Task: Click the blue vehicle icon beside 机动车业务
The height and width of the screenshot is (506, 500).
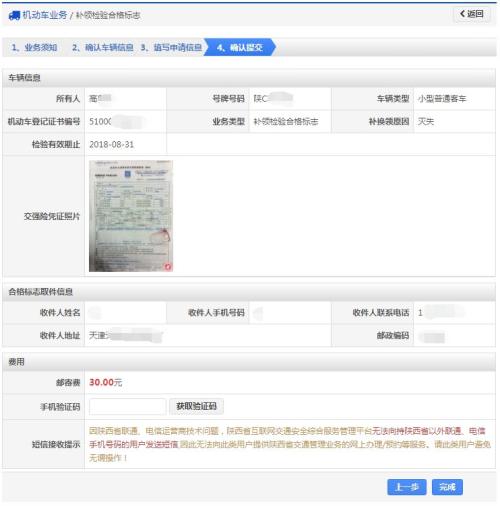Action: 14,15
